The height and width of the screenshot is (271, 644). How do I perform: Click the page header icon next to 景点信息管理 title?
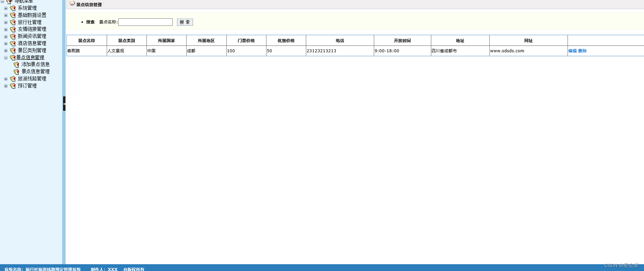point(72,3)
